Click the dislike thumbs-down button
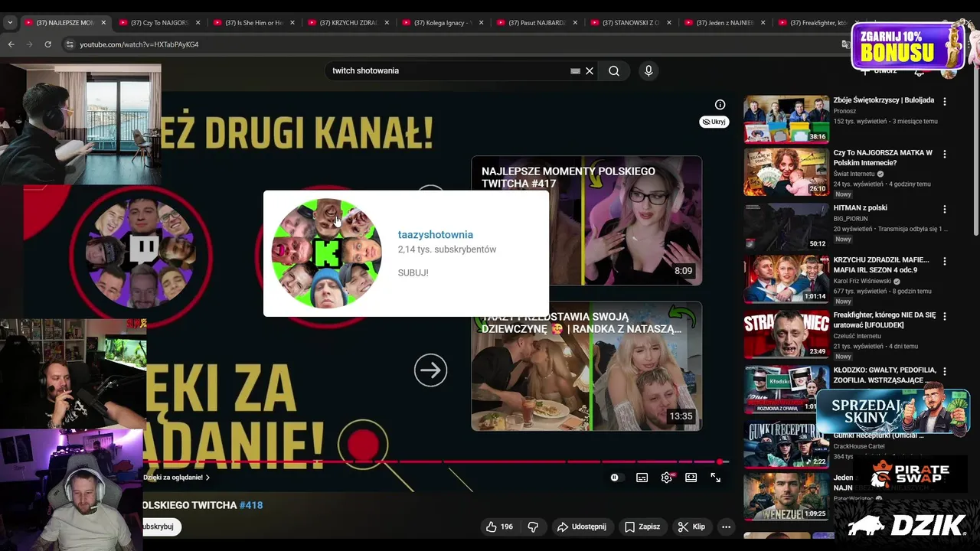 [x=533, y=527]
